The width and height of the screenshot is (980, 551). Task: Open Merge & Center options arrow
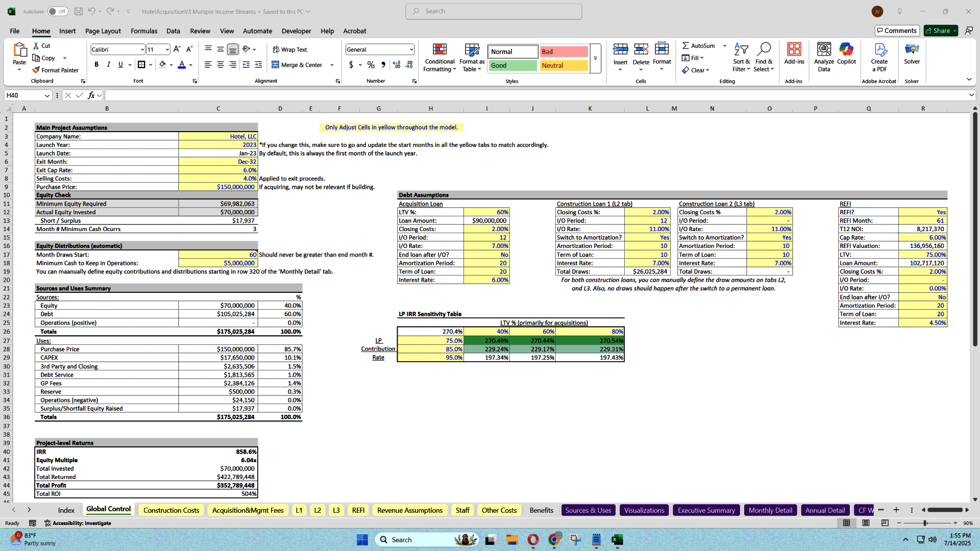[332, 65]
